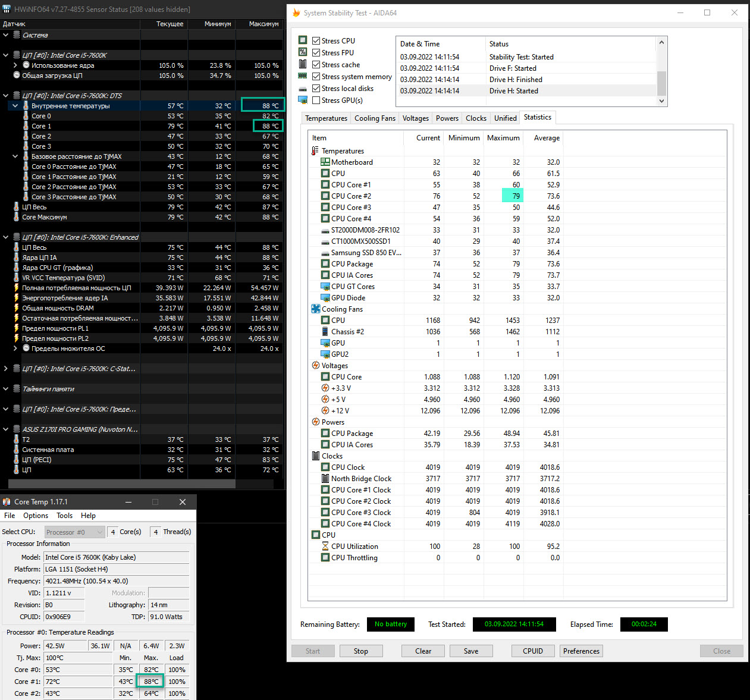The width and height of the screenshot is (750, 700).
Task: Click the memory module icon beside Stress system memory
Action: click(303, 76)
